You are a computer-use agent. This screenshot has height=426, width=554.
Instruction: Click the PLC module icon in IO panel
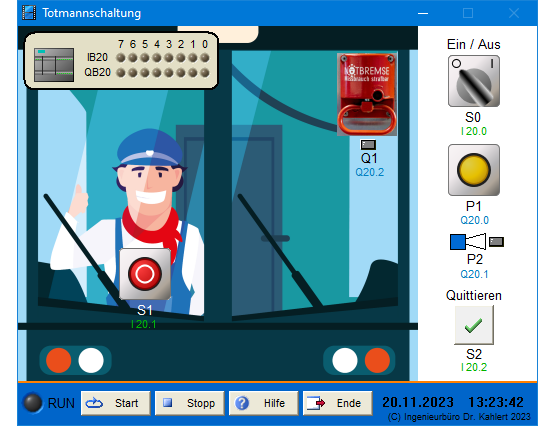click(54, 65)
